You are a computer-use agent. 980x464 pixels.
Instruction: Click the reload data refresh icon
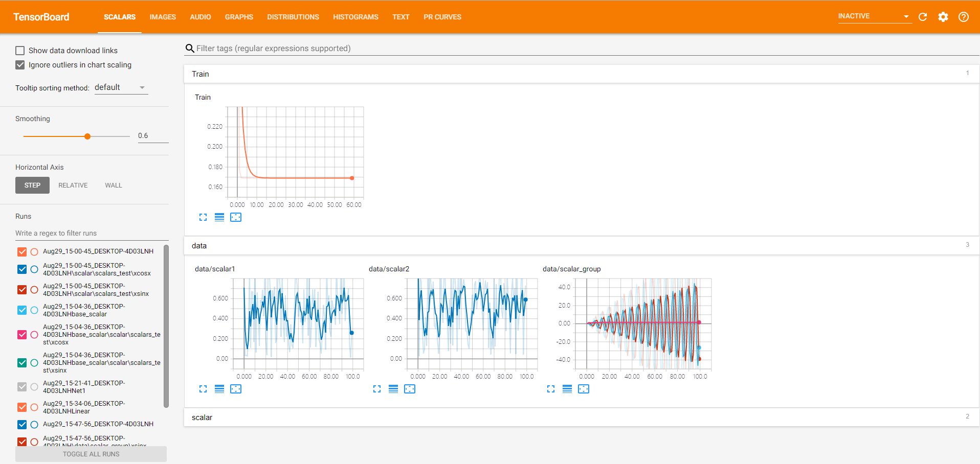coord(923,17)
